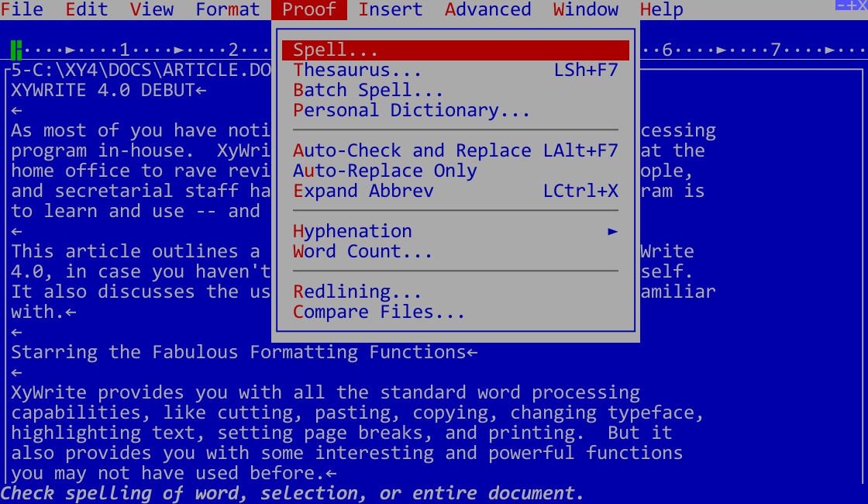Click the word 'amiliar' right of the menu
Screen dimensions: 868x504
pyautogui.click(x=678, y=292)
